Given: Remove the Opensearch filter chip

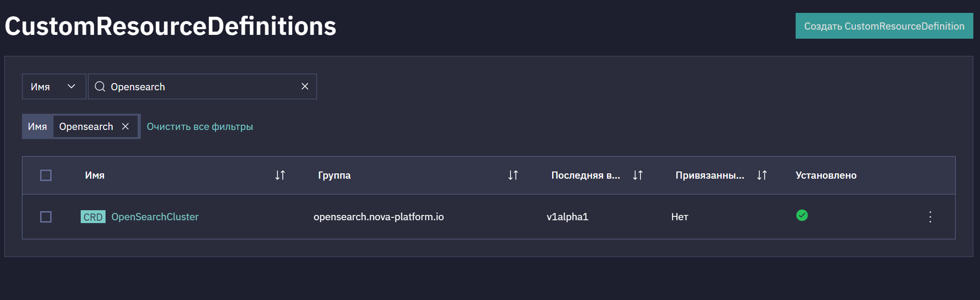Looking at the screenshot, I should 125,127.
